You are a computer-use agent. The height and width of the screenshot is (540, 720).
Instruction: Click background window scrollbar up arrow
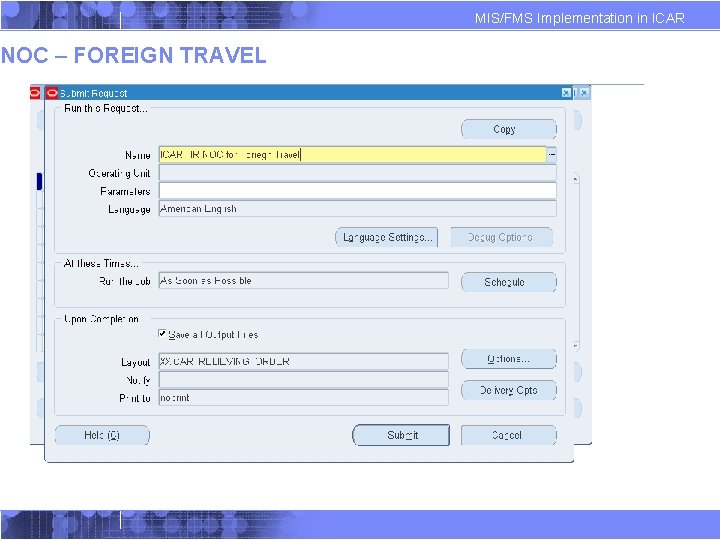(576, 179)
